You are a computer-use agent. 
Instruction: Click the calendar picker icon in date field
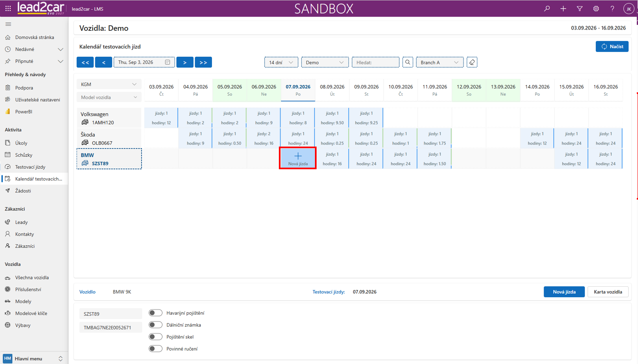[167, 62]
